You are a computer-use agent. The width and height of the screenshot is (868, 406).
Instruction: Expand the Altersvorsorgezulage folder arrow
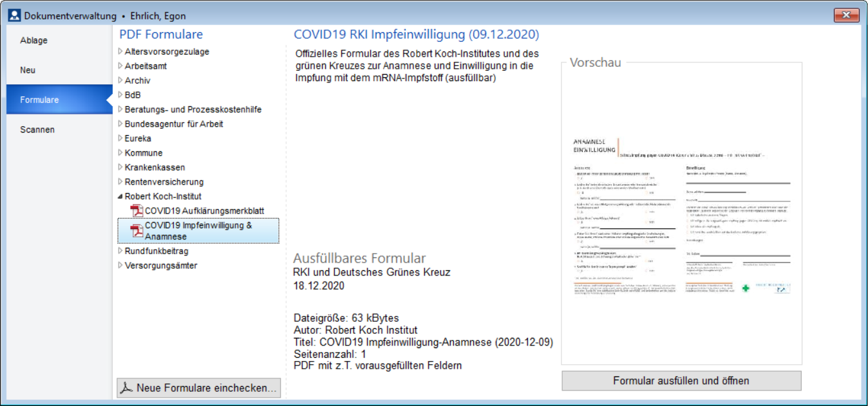tap(120, 51)
